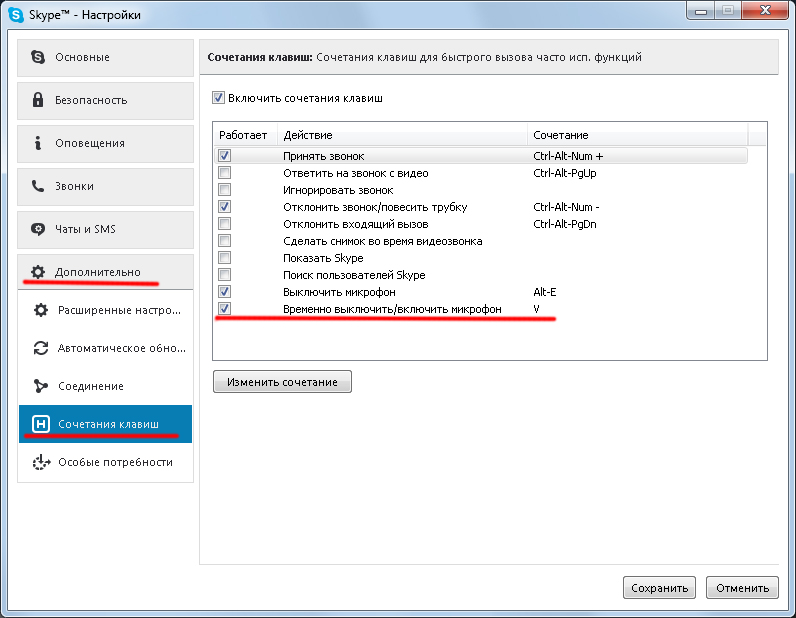Uncheck Отклонить звонок/повесить трубку checkbox

[224, 207]
